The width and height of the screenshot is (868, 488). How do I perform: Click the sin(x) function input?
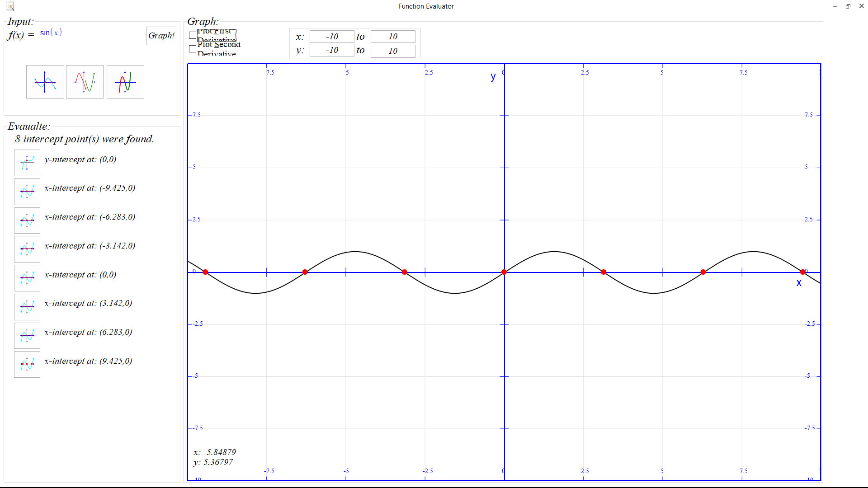(51, 33)
